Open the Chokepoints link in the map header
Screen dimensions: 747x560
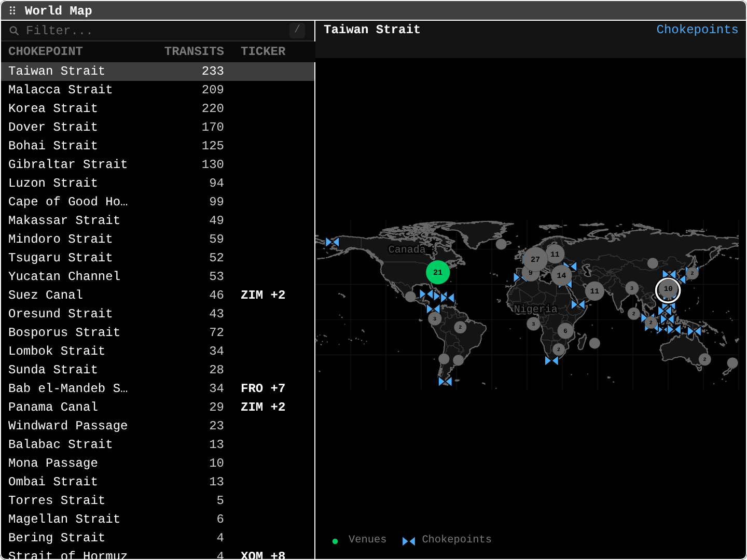(697, 30)
